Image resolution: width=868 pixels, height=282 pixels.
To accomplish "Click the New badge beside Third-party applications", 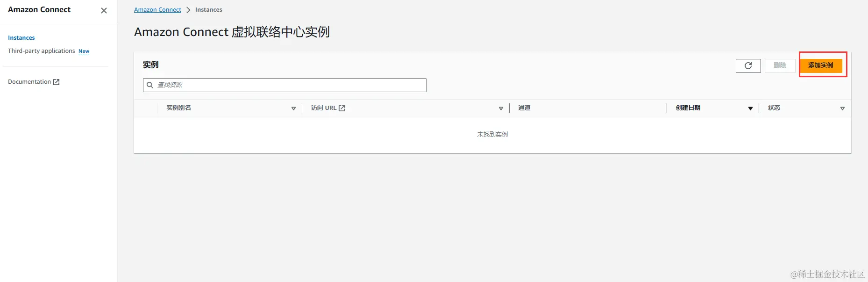I will pos(84,51).
